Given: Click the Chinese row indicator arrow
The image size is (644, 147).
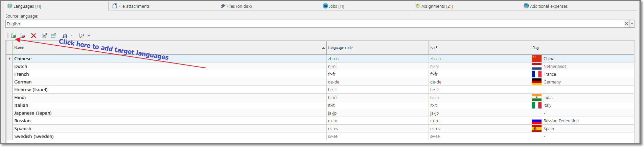Looking at the screenshot, I should [x=9, y=58].
